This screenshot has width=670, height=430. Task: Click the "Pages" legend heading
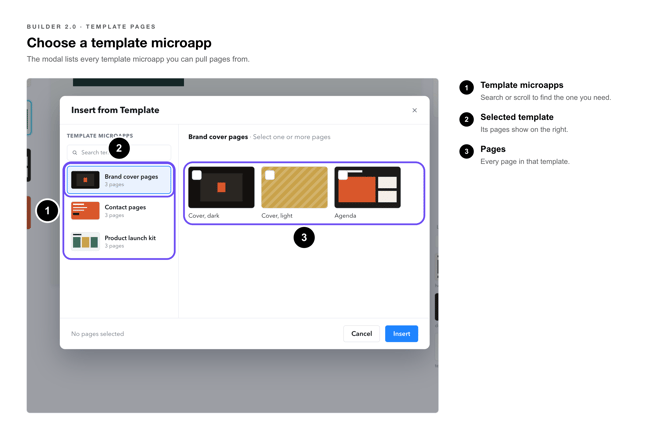pyautogui.click(x=493, y=149)
